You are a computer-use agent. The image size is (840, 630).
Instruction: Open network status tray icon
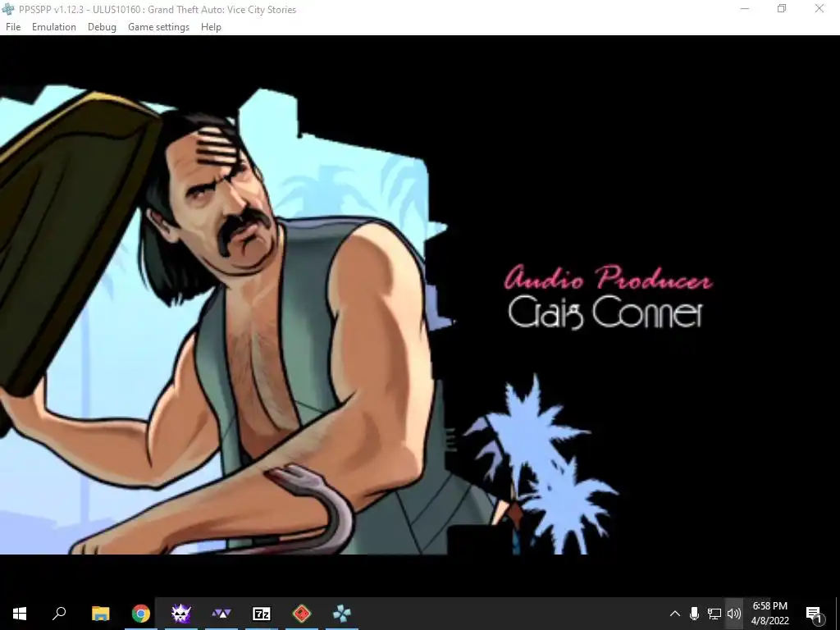(x=714, y=614)
